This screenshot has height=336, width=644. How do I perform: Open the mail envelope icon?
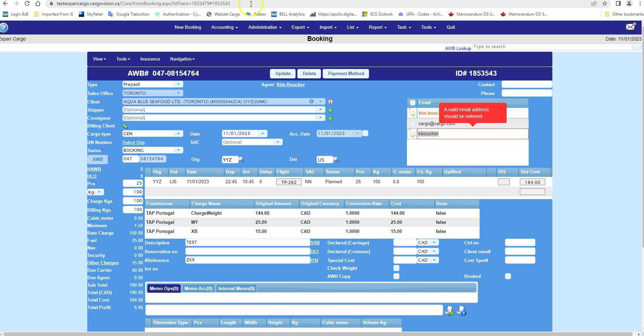[630, 27]
